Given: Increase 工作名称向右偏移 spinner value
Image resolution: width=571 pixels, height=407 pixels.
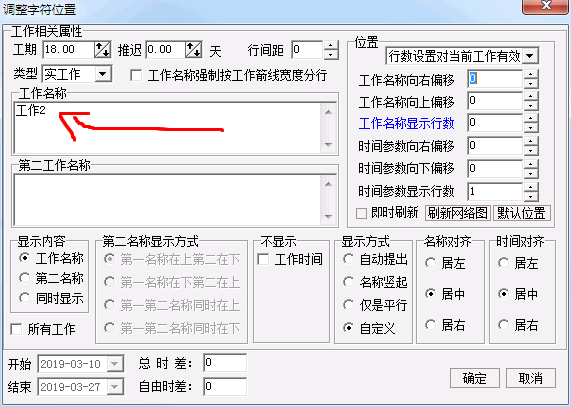Looking at the screenshot, I should (x=531, y=74).
